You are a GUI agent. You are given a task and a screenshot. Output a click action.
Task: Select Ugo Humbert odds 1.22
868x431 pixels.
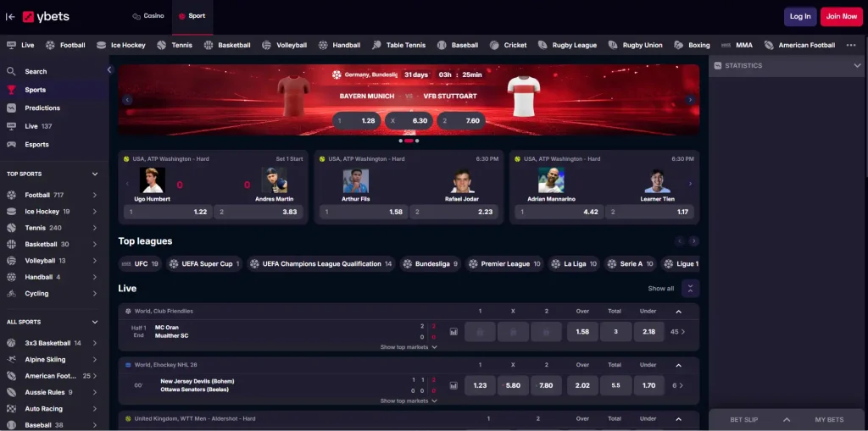[168, 212]
